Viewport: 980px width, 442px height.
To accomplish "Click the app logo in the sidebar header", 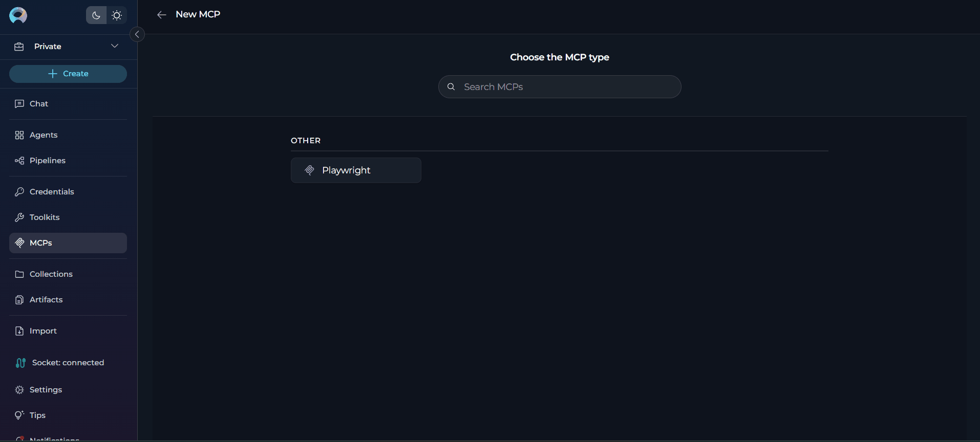I will pyautogui.click(x=18, y=15).
